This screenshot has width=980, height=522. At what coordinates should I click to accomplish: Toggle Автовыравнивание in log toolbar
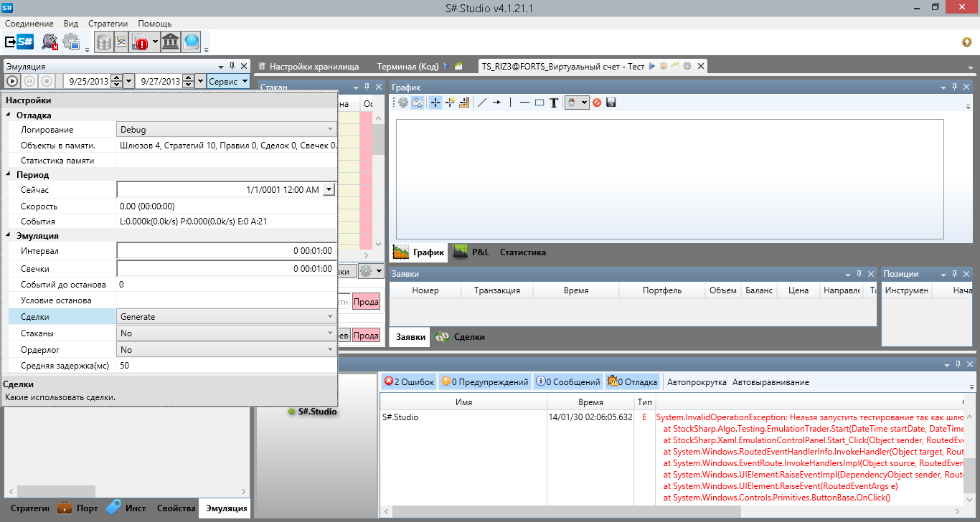[771, 382]
